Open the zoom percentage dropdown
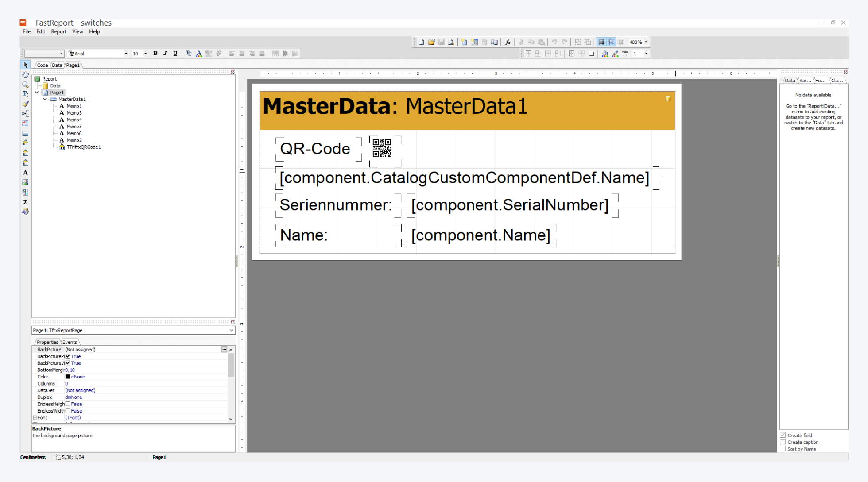This screenshot has width=868, height=482. [x=646, y=42]
